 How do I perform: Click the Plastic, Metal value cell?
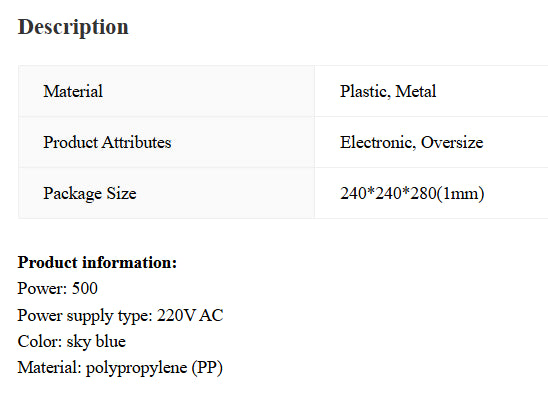[431, 91]
